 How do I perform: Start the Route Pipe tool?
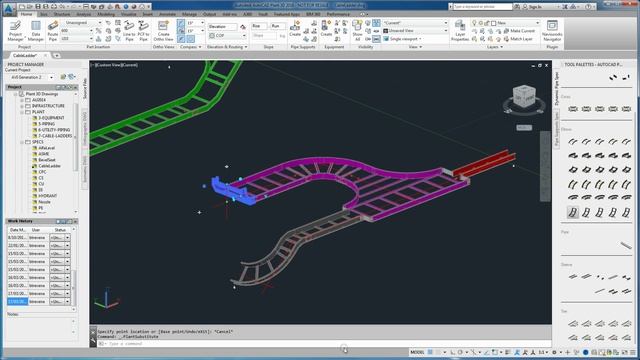click(53, 31)
